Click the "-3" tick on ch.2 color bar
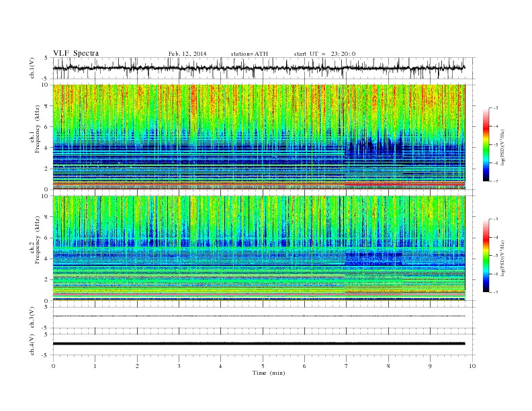Image resolution: width=532 pixels, height=411 pixels. (x=495, y=219)
